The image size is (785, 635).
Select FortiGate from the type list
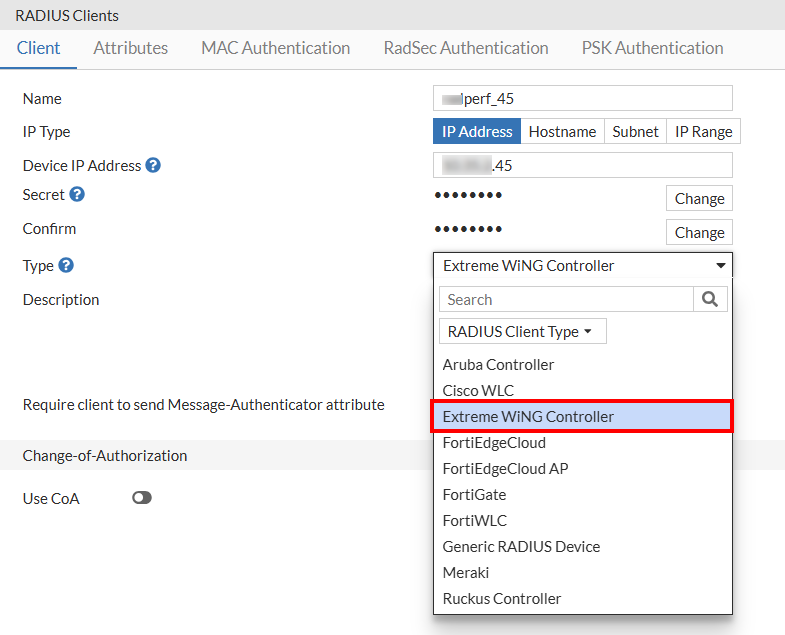pos(475,494)
